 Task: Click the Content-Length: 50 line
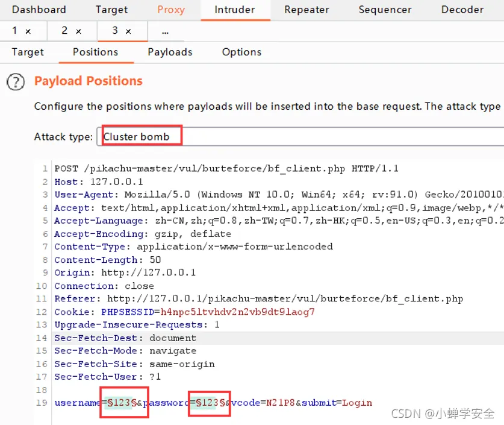108,260
